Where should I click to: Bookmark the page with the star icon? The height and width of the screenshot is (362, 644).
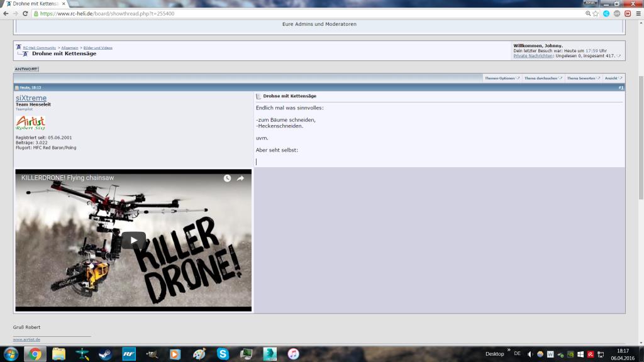tap(595, 13)
